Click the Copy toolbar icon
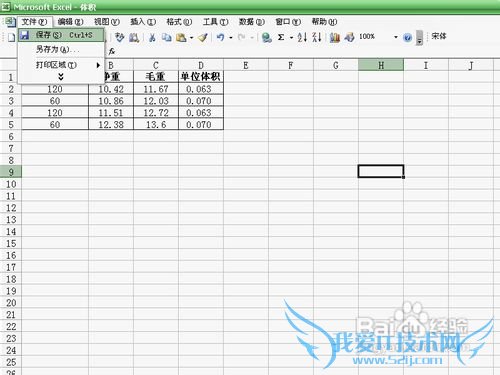The height and width of the screenshot is (375, 500). (166, 37)
